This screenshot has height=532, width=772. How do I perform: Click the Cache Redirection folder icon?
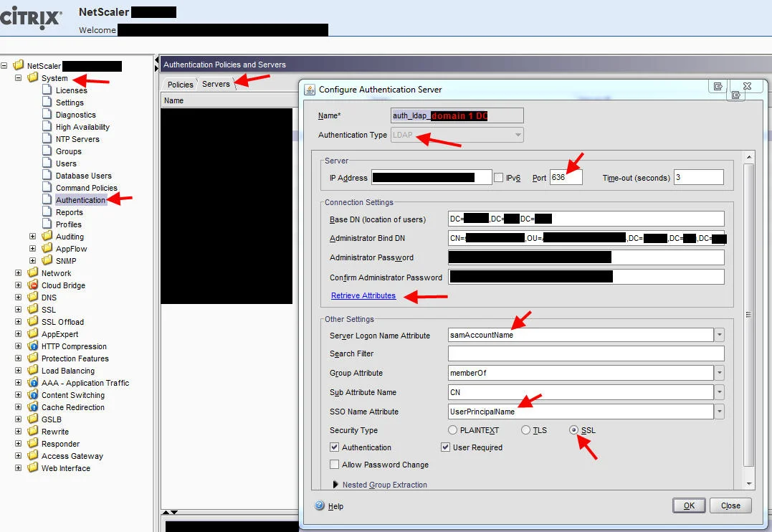pos(33,407)
